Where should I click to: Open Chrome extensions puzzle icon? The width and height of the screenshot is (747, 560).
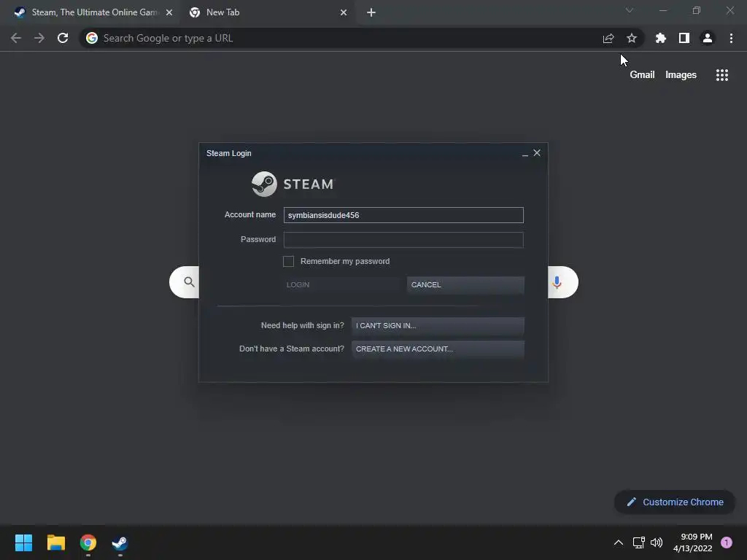click(661, 38)
